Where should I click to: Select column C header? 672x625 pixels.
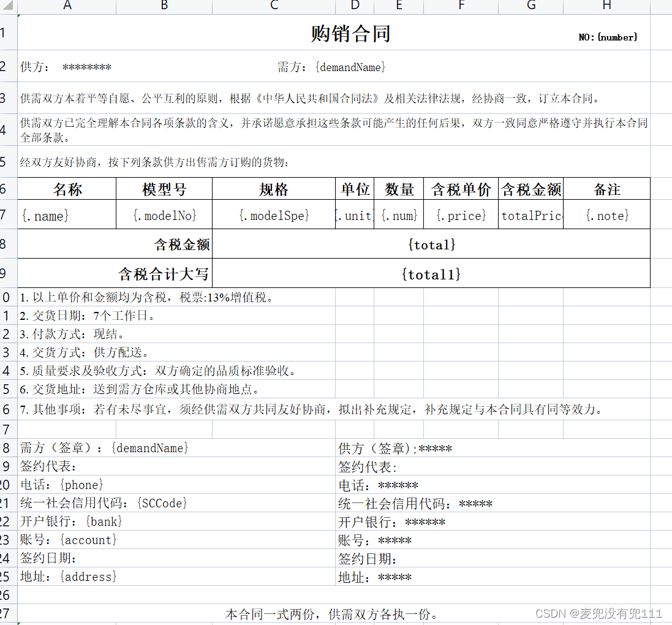click(x=274, y=6)
